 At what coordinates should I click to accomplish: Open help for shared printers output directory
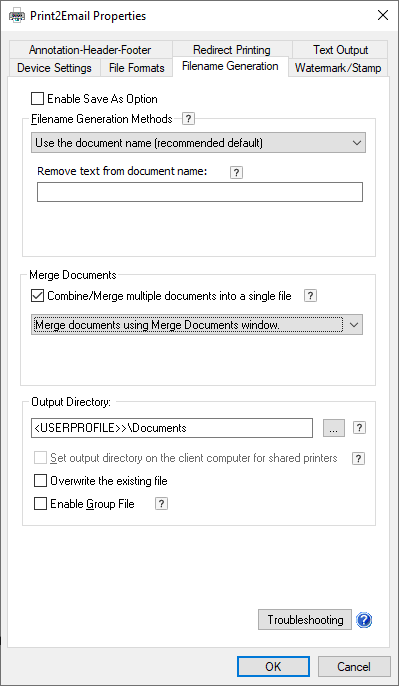coord(358,458)
